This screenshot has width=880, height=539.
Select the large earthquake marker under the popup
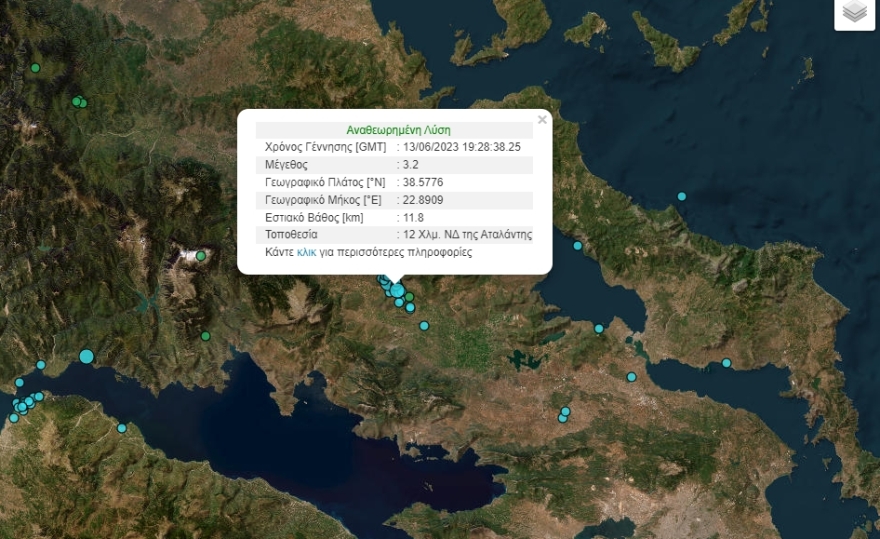[x=397, y=290]
